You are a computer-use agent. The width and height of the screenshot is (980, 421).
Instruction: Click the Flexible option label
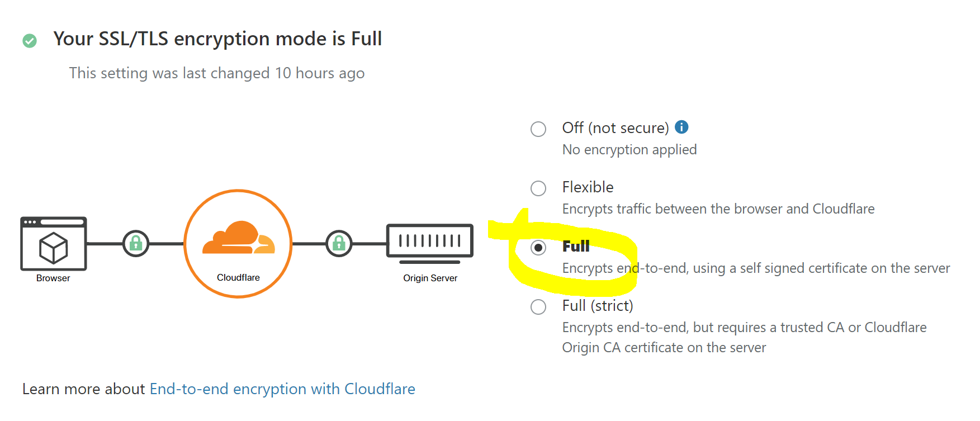588,187
